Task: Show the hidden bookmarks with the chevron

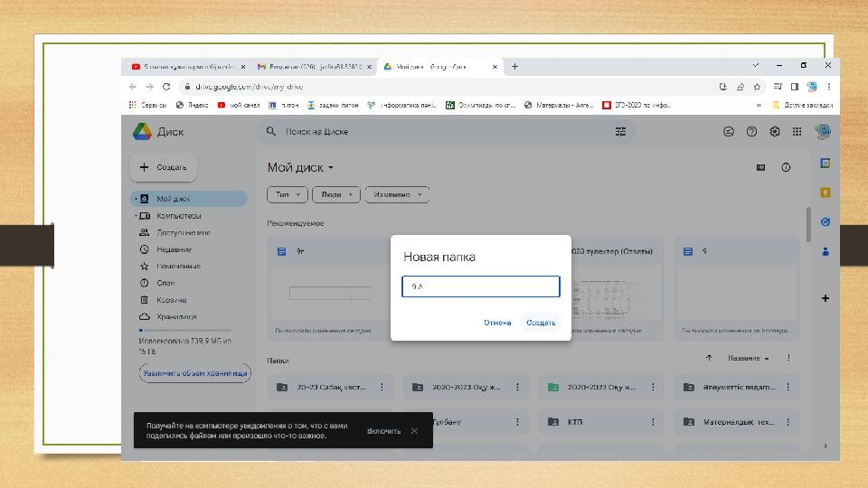Action: [x=759, y=105]
